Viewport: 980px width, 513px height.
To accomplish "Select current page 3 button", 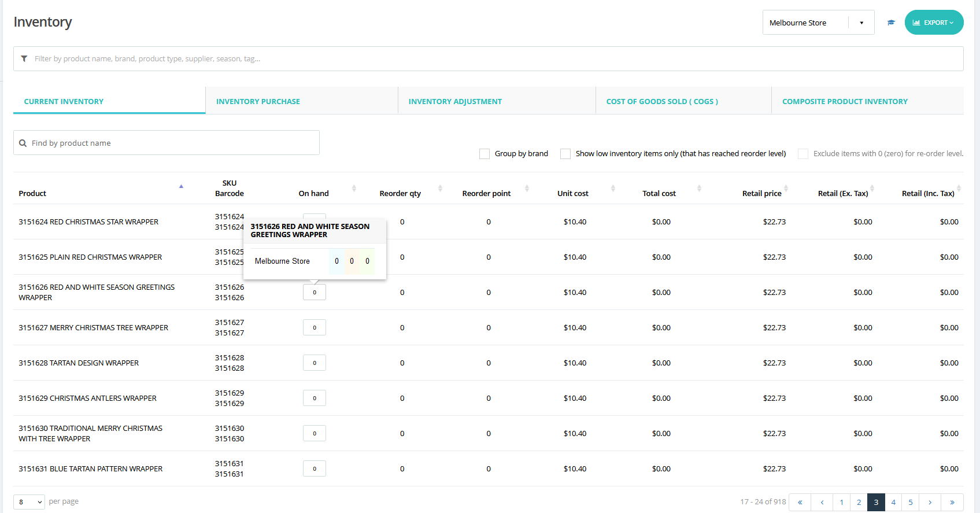I will 876,502.
